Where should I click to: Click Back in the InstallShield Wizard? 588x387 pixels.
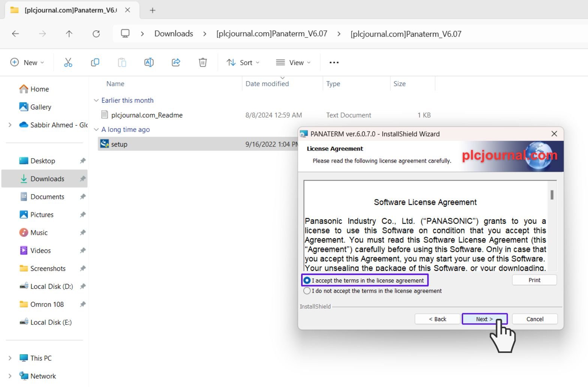[x=437, y=319]
